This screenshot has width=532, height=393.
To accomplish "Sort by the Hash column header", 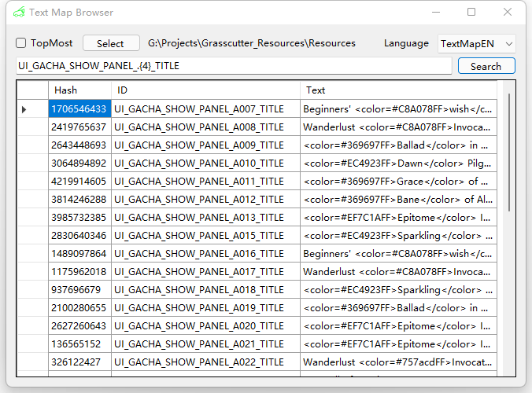I will click(x=79, y=90).
